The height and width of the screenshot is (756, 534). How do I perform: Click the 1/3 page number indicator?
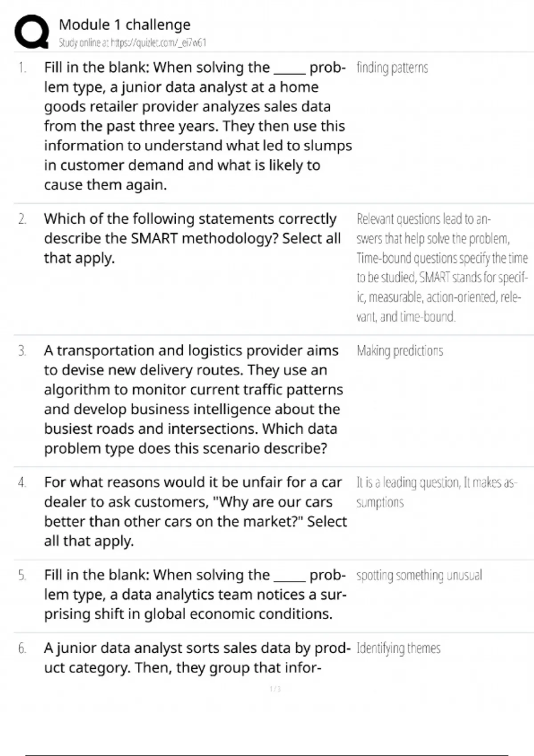click(275, 689)
